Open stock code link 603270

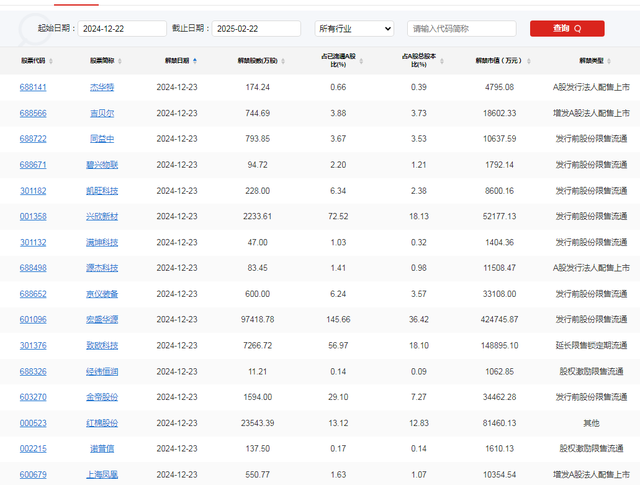coord(33,397)
